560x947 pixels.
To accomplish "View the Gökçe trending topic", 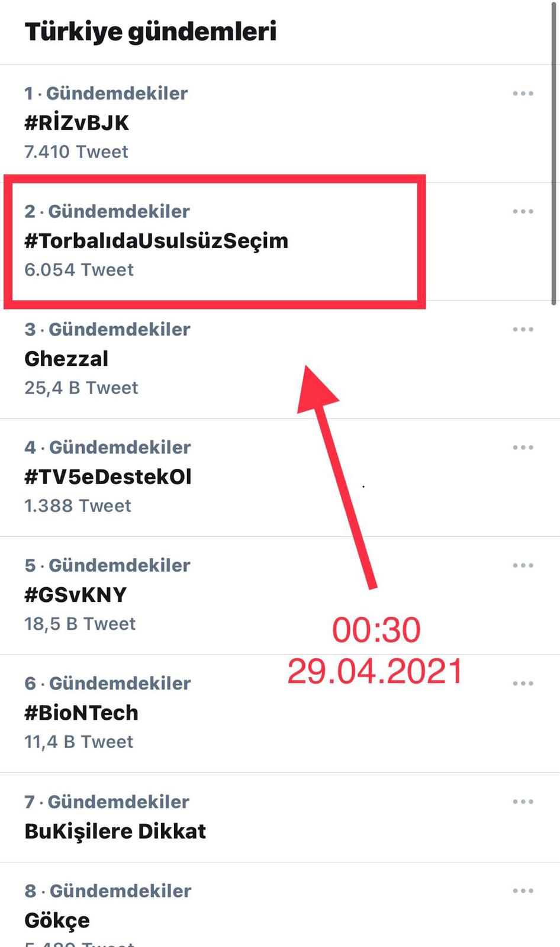I will pos(57,920).
